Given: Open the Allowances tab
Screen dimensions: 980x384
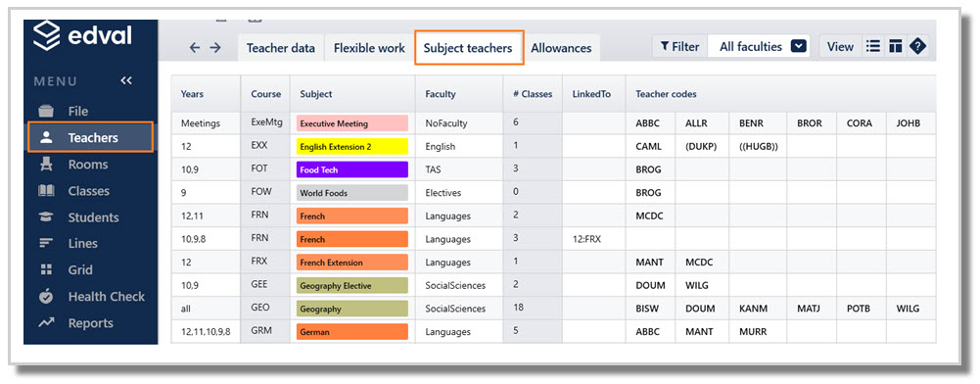Looking at the screenshot, I should click(x=561, y=48).
